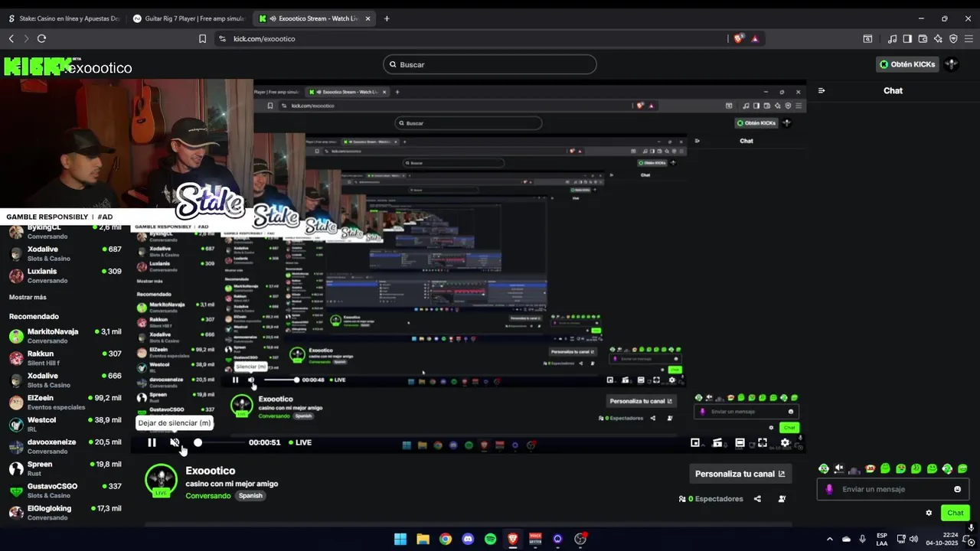Image resolution: width=980 pixels, height=551 pixels.
Task: Open player settings gear icon
Action: tap(785, 442)
